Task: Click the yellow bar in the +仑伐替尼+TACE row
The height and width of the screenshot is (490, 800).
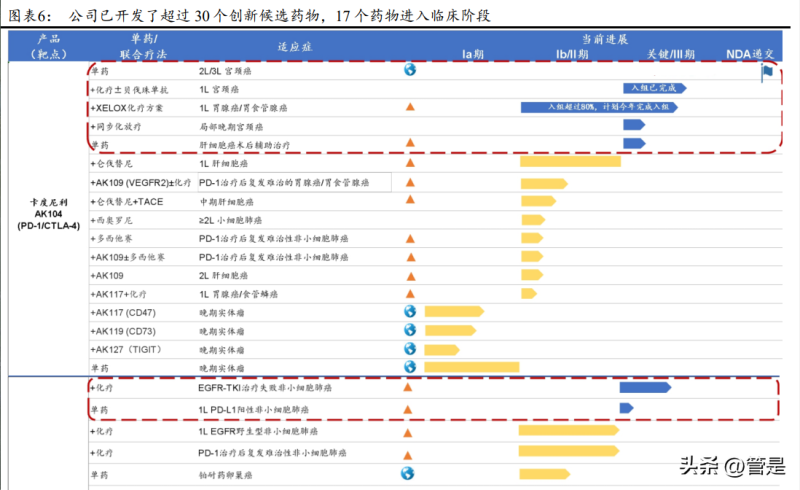Action: 538,201
